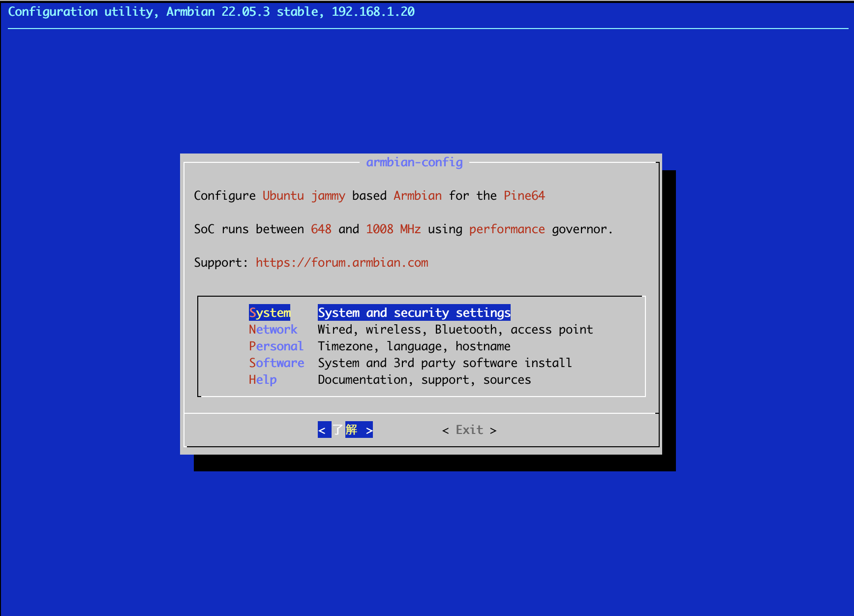The width and height of the screenshot is (854, 616).
Task: Click the 'Timezone, language, hostname' description
Action: [414, 346]
